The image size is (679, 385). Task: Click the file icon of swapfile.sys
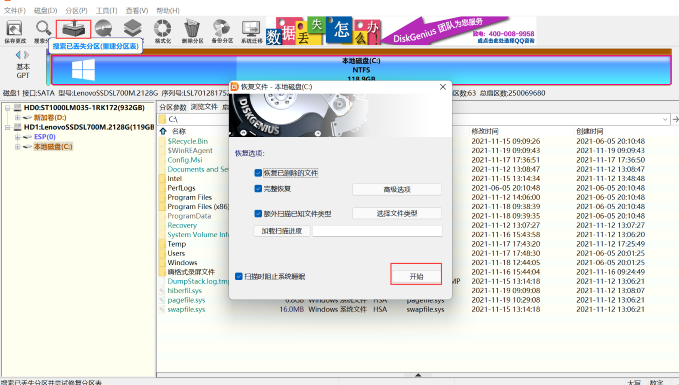pos(162,309)
